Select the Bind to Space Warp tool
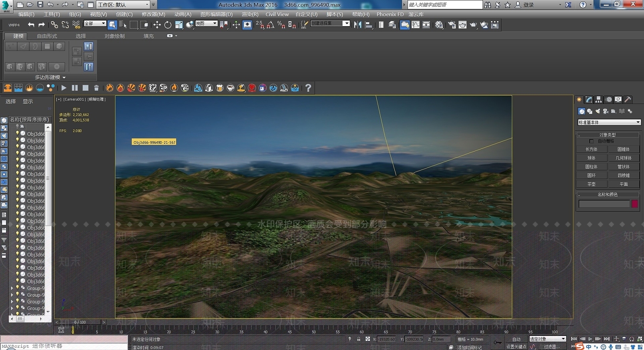The image size is (644, 350). [x=76, y=25]
